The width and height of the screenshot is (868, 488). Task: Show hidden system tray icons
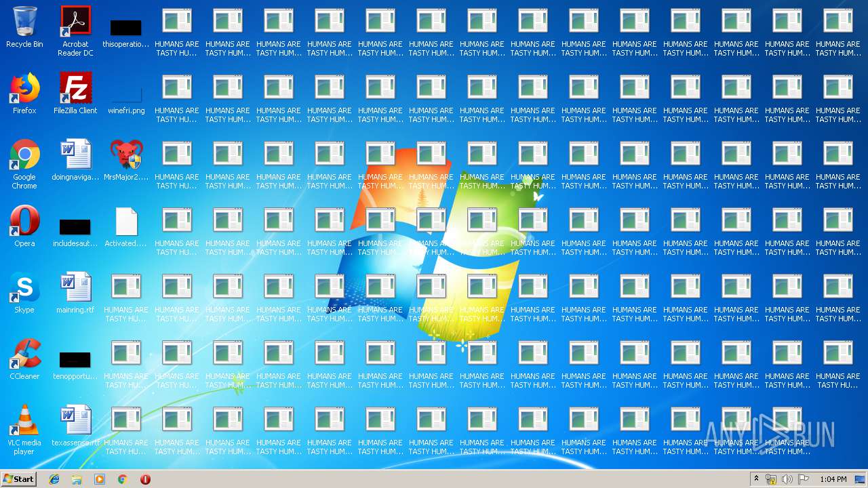[756, 479]
